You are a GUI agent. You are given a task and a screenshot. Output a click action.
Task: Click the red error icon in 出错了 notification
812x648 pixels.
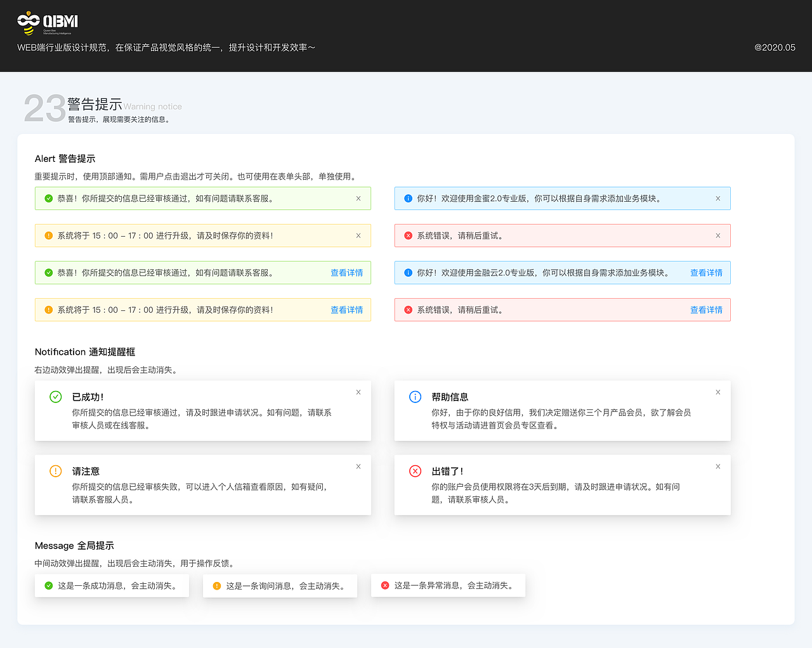(415, 472)
